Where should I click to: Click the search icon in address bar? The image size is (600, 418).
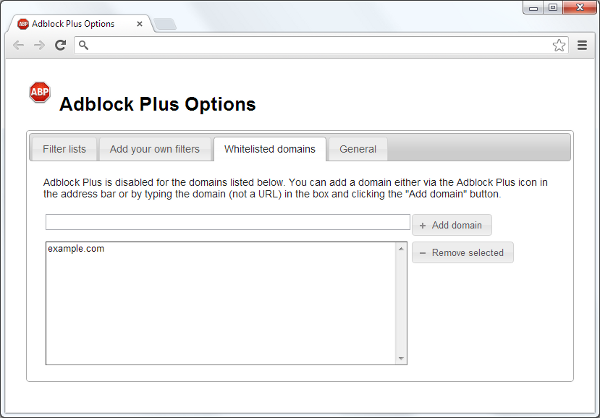tap(84, 45)
